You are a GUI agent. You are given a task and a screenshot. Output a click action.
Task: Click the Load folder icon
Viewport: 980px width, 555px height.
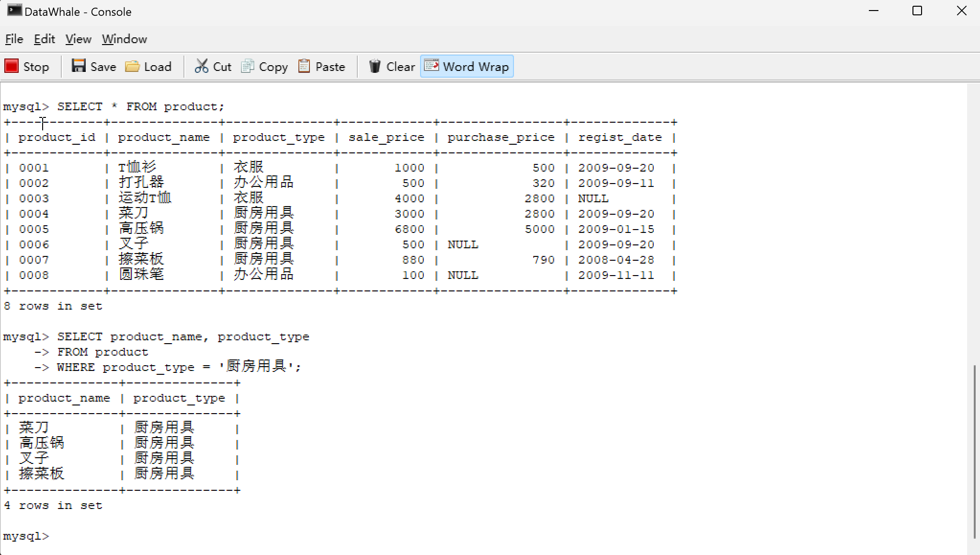[132, 66]
